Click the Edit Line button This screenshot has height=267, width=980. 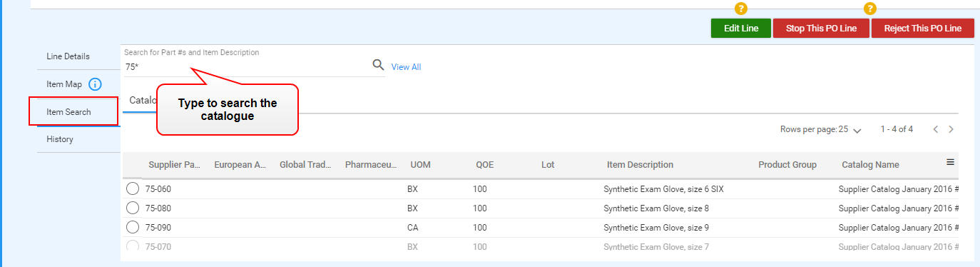click(x=740, y=29)
